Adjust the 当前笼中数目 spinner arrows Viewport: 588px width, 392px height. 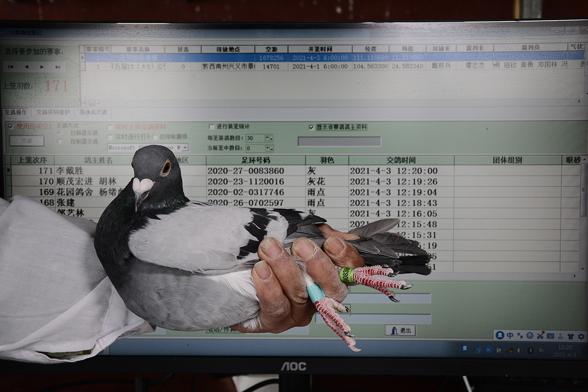[269, 148]
